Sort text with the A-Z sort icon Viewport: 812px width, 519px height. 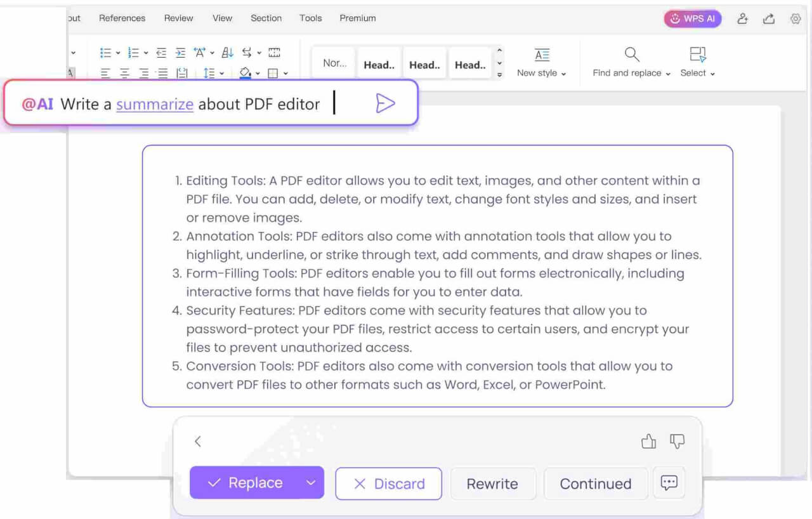[x=228, y=53]
